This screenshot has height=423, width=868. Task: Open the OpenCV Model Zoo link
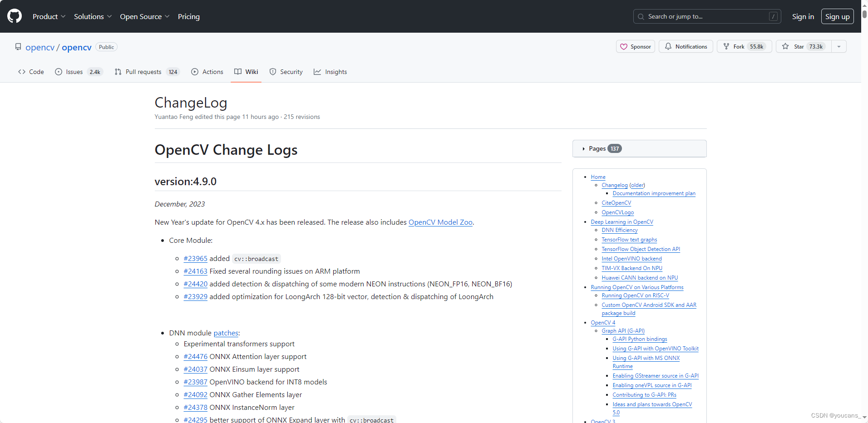coord(440,222)
